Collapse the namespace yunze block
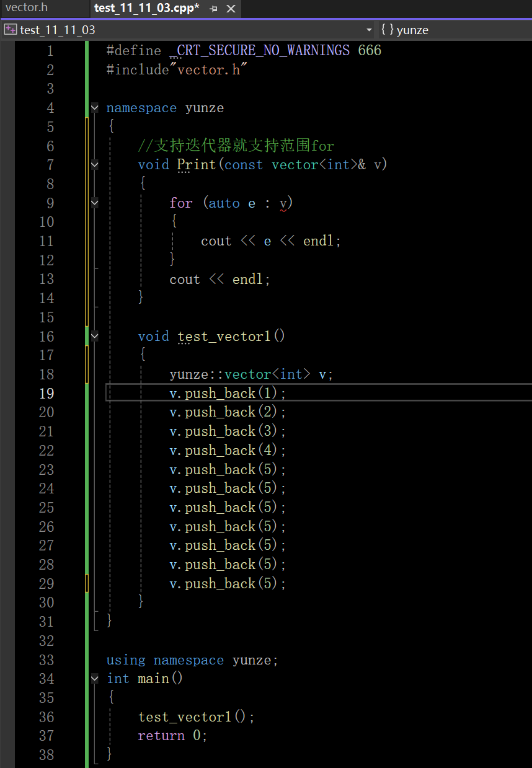Image resolution: width=532 pixels, height=768 pixels. (x=94, y=108)
